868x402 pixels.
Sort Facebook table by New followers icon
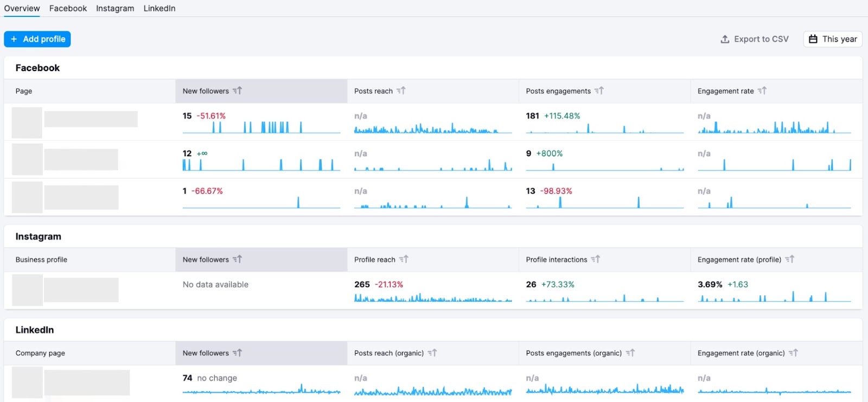pos(238,91)
